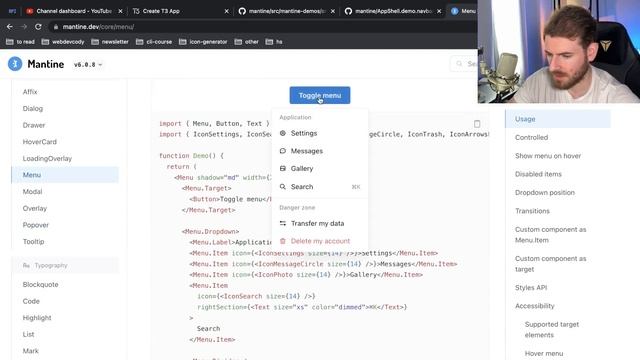Select Search item in the dropdown menu
The image size is (640, 360).
(320, 187)
